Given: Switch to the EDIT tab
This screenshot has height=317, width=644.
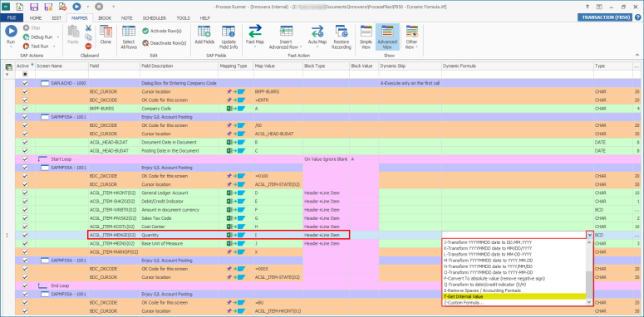Looking at the screenshot, I should tap(57, 18).
